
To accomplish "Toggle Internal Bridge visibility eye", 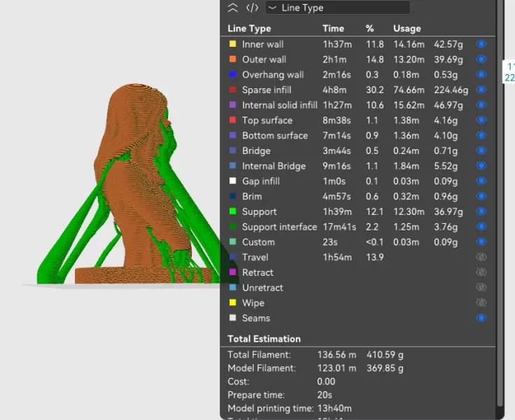I will [481, 166].
